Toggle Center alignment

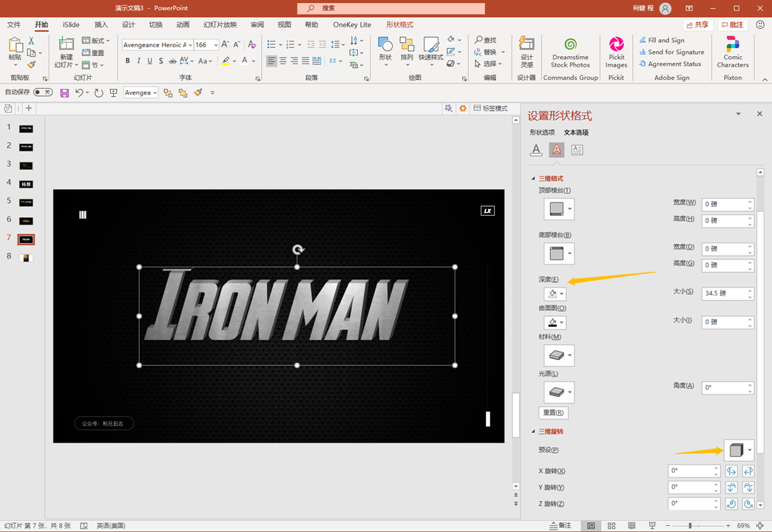click(x=282, y=61)
